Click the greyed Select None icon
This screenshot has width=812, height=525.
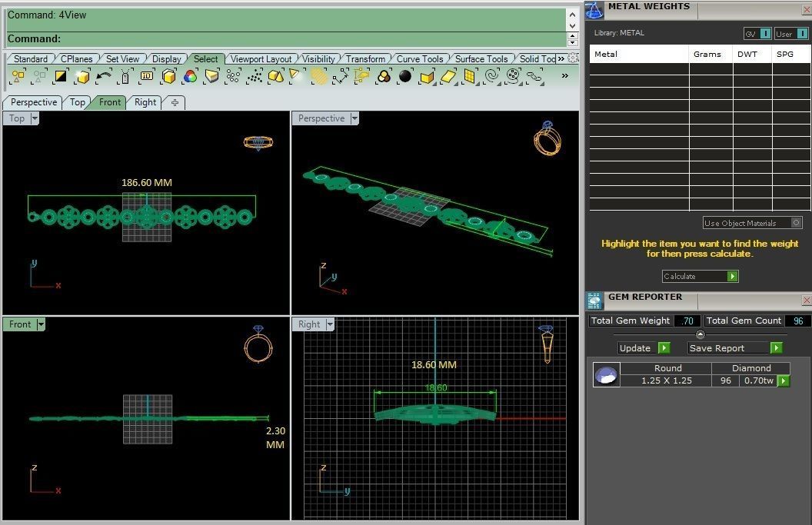click(39, 77)
